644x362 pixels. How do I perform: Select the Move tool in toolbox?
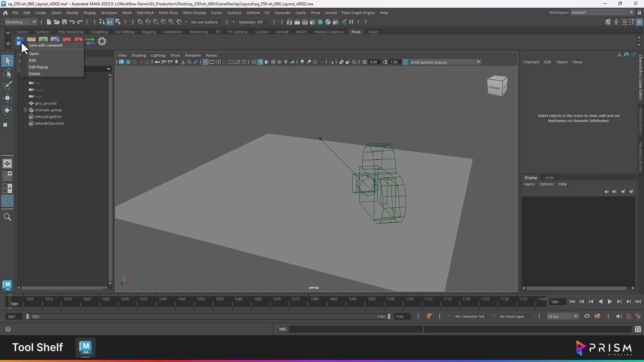click(x=7, y=98)
